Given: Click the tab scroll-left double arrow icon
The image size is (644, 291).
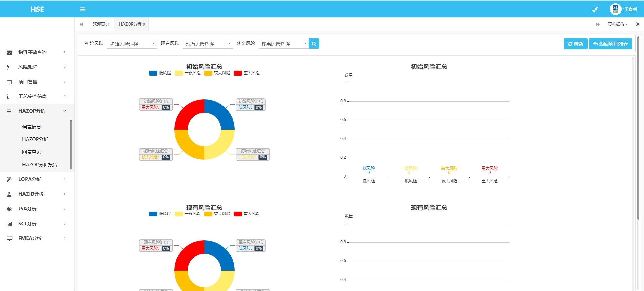Looking at the screenshot, I should tap(81, 24).
